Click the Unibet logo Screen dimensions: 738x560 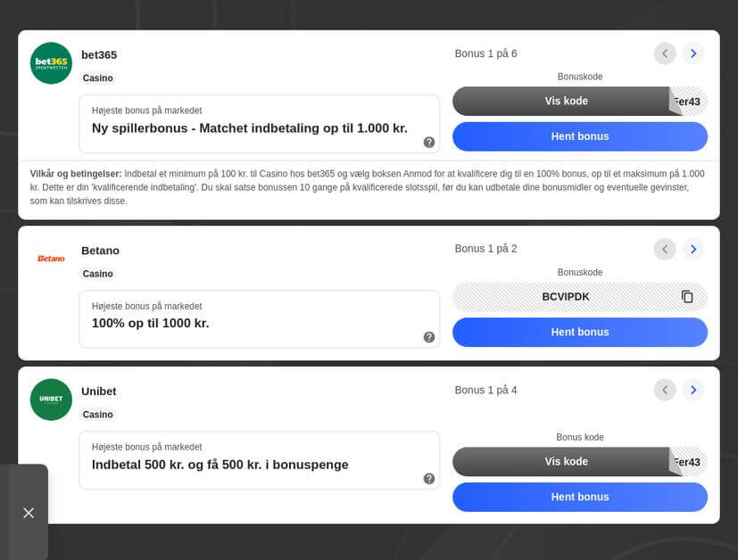coord(51,399)
